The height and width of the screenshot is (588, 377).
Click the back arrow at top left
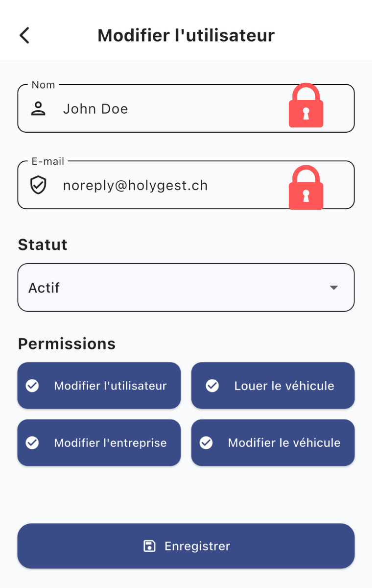tap(24, 35)
